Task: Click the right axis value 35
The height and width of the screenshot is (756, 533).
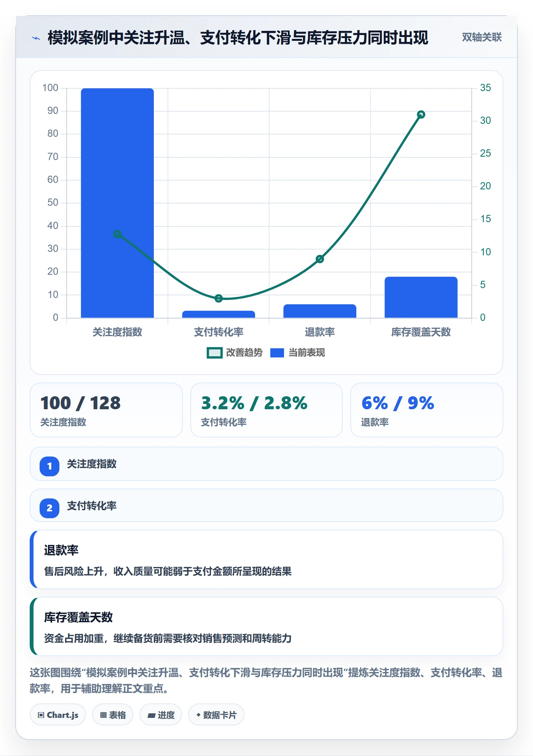Action: click(x=485, y=88)
